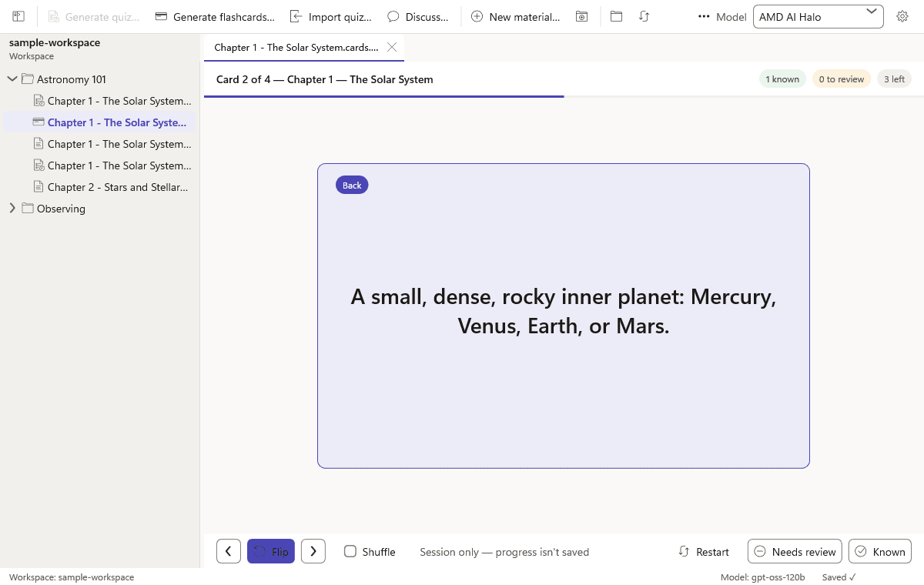Click the flashcard answer text

click(564, 311)
